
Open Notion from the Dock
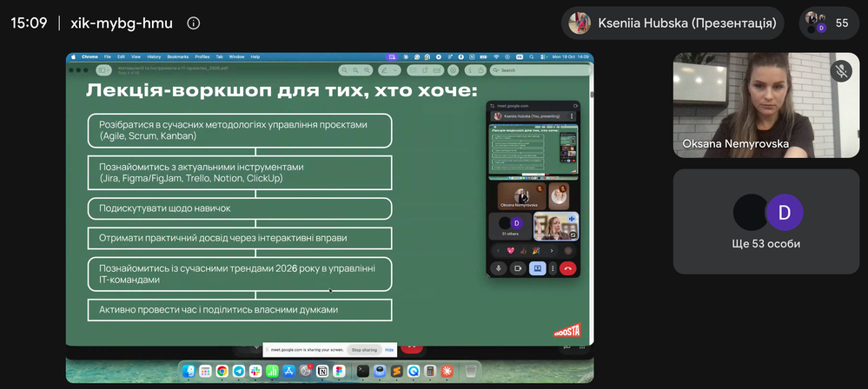[x=322, y=372]
